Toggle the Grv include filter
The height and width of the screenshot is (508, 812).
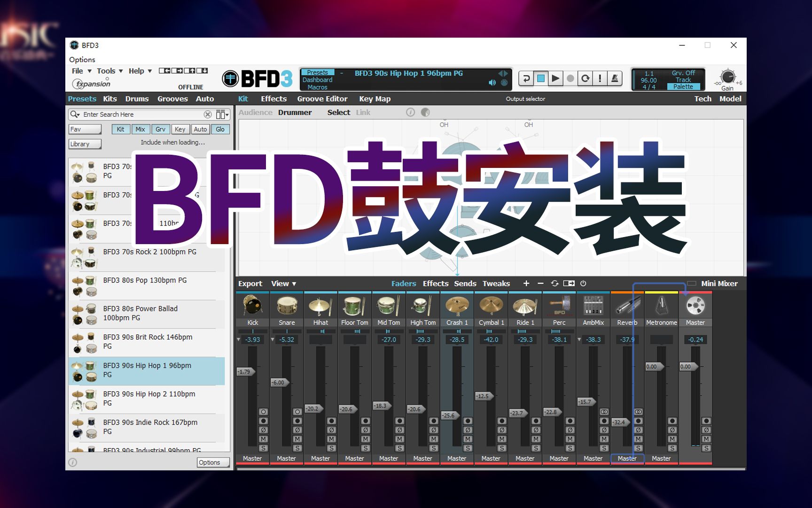tap(160, 129)
